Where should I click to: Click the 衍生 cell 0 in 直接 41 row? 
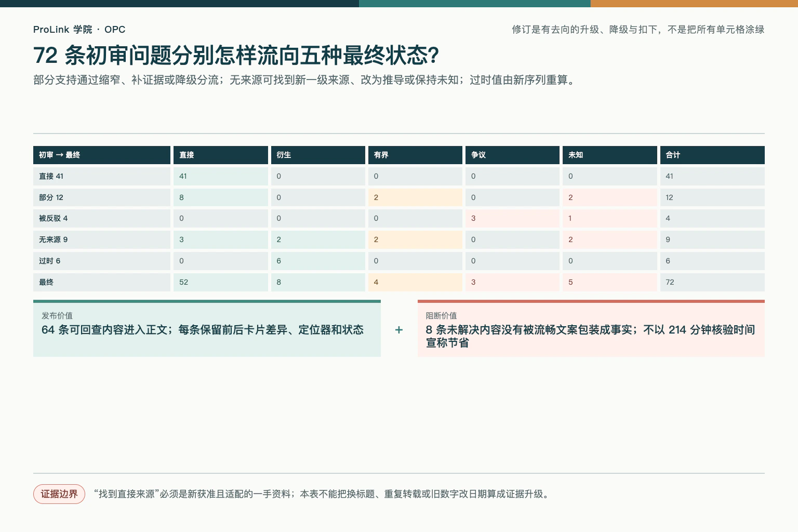point(318,176)
